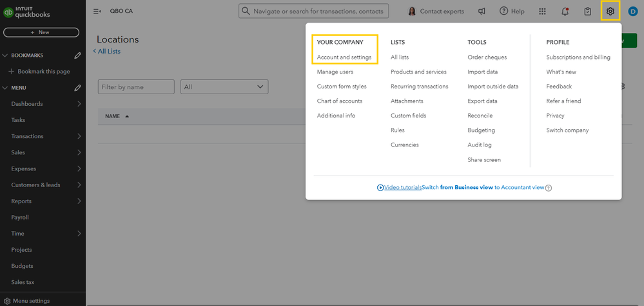Click the Filter by name field
The width and height of the screenshot is (644, 306).
(136, 87)
